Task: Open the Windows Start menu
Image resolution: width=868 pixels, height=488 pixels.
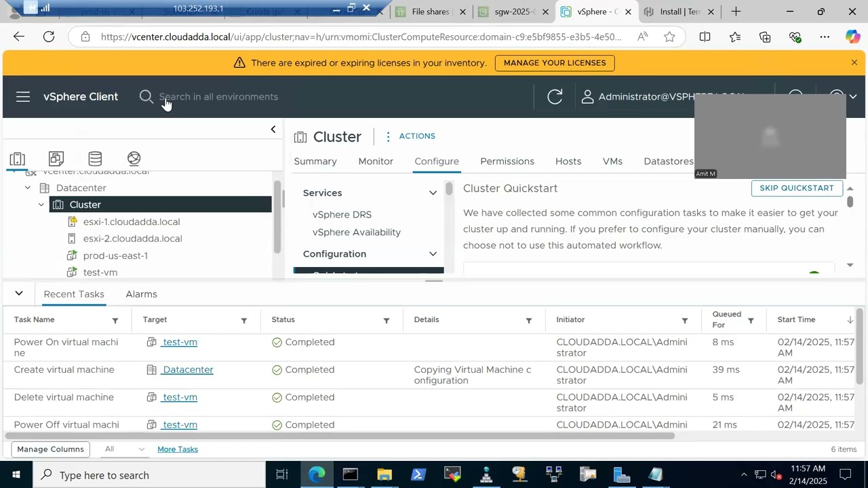Action: coord(16,474)
